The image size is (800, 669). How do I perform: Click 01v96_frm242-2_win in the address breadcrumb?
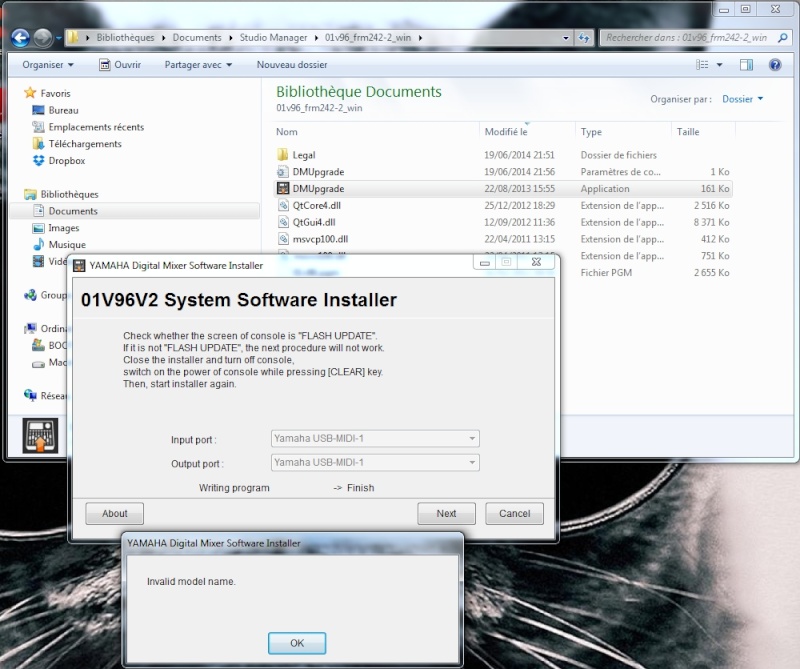click(x=368, y=38)
